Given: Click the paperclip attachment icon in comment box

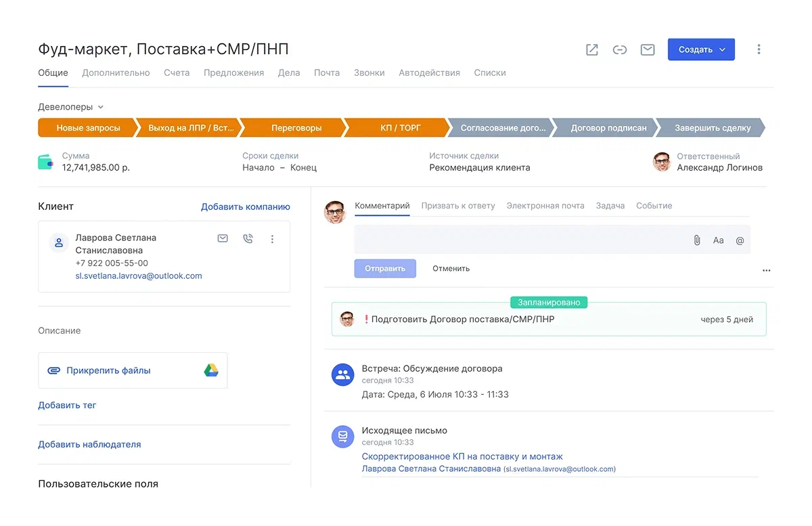Looking at the screenshot, I should click(696, 240).
